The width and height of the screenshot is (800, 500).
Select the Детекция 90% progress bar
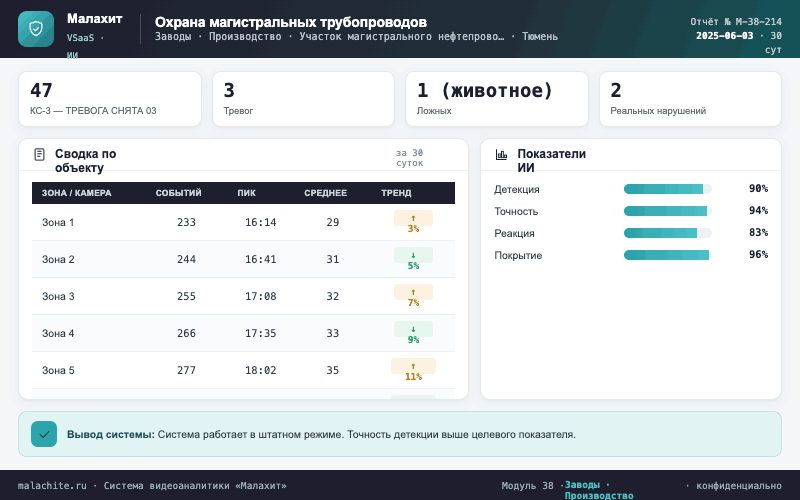tap(667, 189)
